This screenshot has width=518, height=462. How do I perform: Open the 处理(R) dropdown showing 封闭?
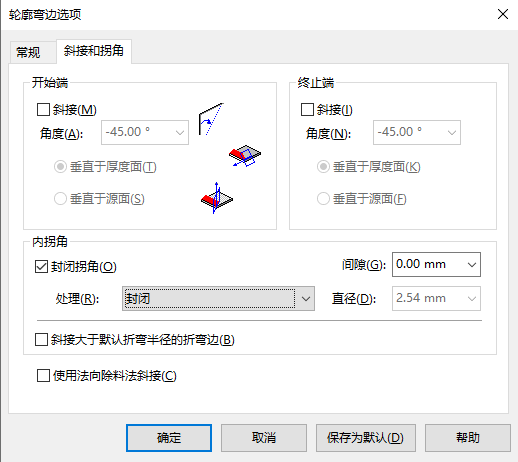click(218, 299)
